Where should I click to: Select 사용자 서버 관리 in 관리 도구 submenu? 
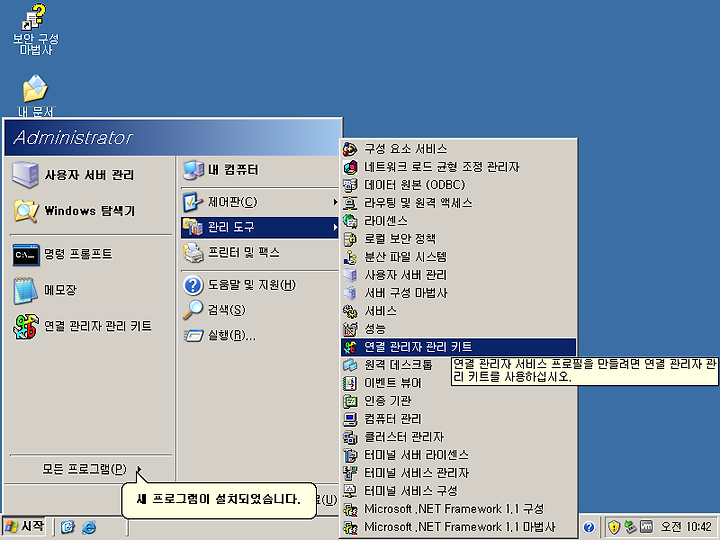pyautogui.click(x=458, y=275)
